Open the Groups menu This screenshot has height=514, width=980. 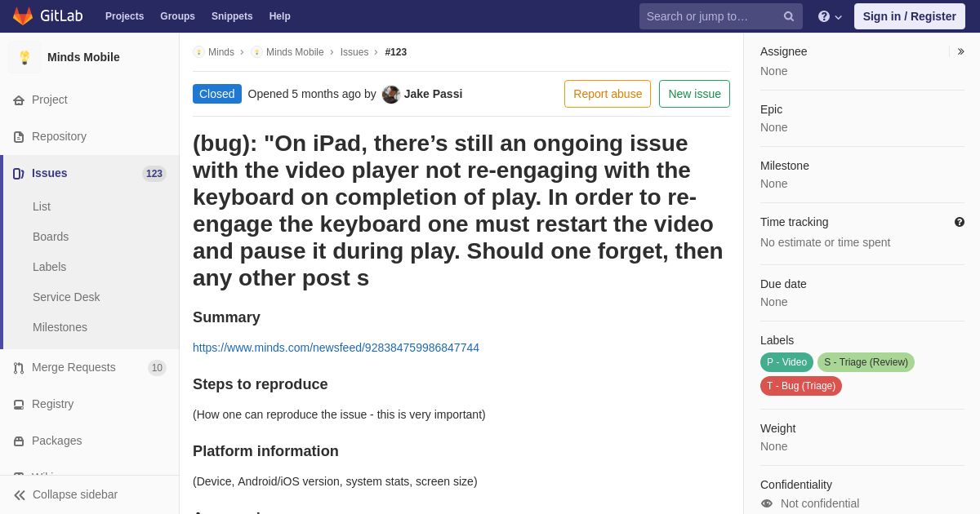tap(177, 16)
